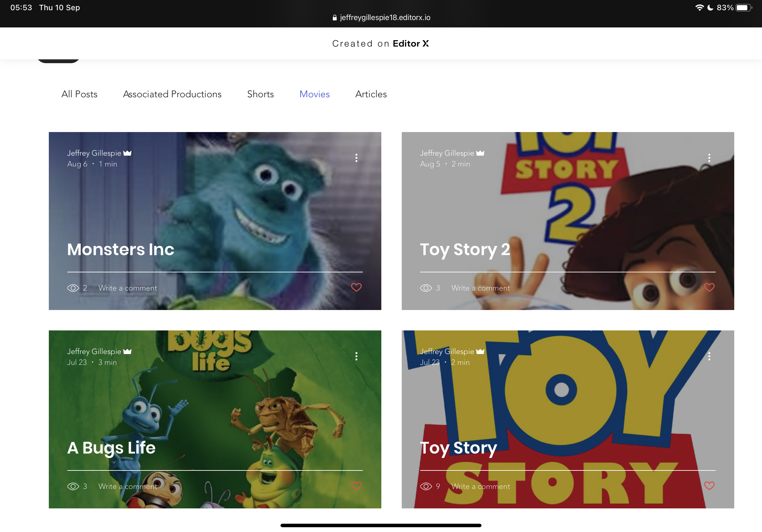Tap the battery status icon
Screen dimensions: 762x532
pos(744,8)
